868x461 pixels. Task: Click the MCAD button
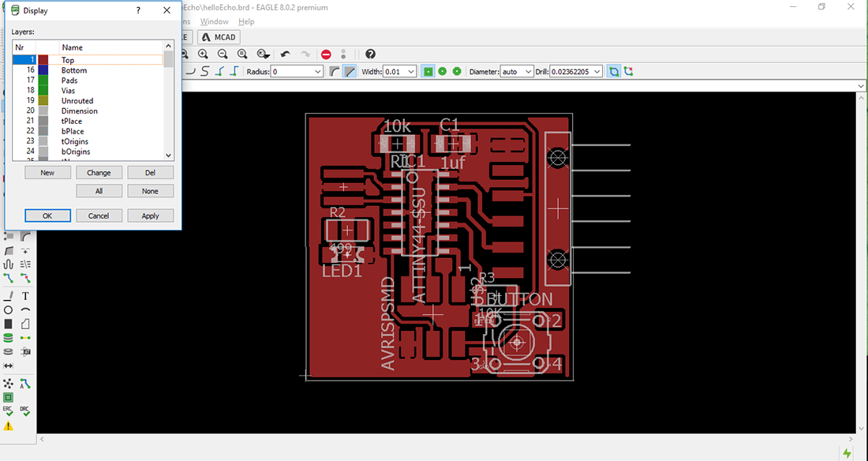[219, 37]
